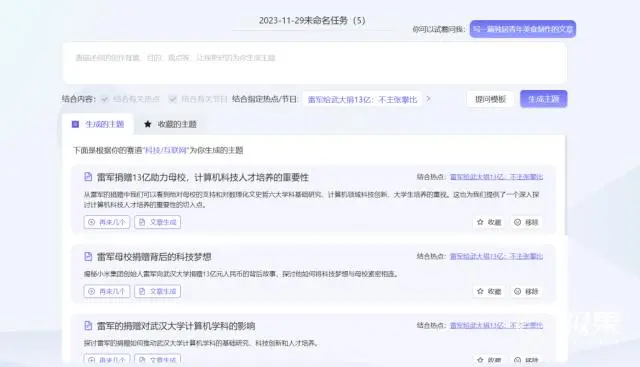The width and height of the screenshot is (640, 367).
Task: Favorite the 雷军捐赠13亿助力母校 topic with 收藏 star
Action: click(489, 222)
